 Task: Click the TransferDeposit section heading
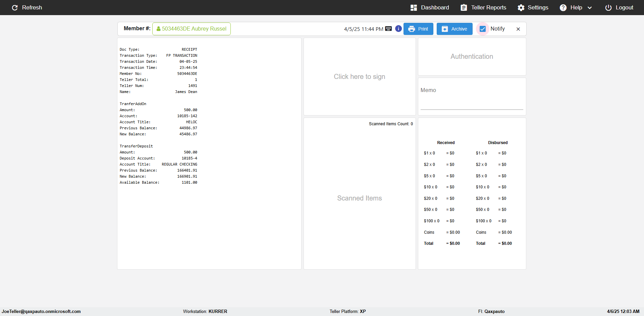pos(136,146)
